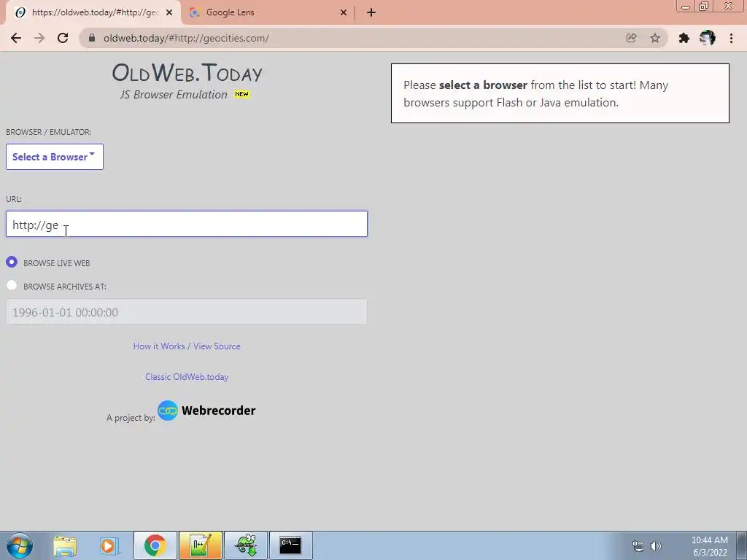The height and width of the screenshot is (560, 747).
Task: Open the Chrome profile avatar
Action: [x=708, y=38]
